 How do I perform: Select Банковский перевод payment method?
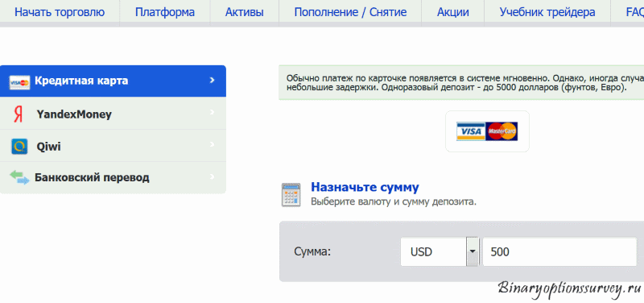pos(113,177)
